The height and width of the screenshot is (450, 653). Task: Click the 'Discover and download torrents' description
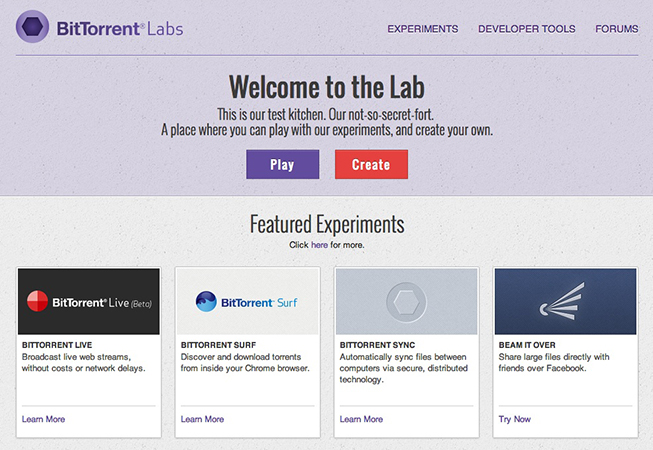click(x=245, y=363)
